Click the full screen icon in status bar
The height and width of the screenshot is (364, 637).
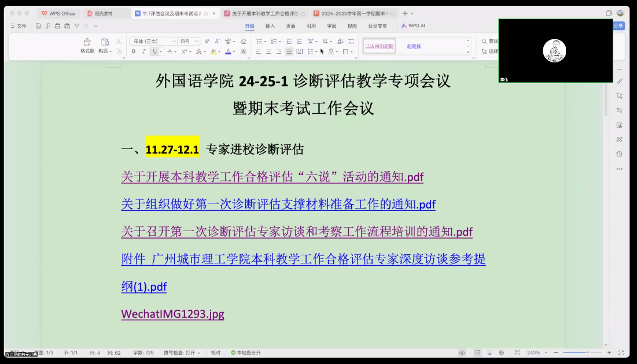pyautogui.click(x=621, y=352)
